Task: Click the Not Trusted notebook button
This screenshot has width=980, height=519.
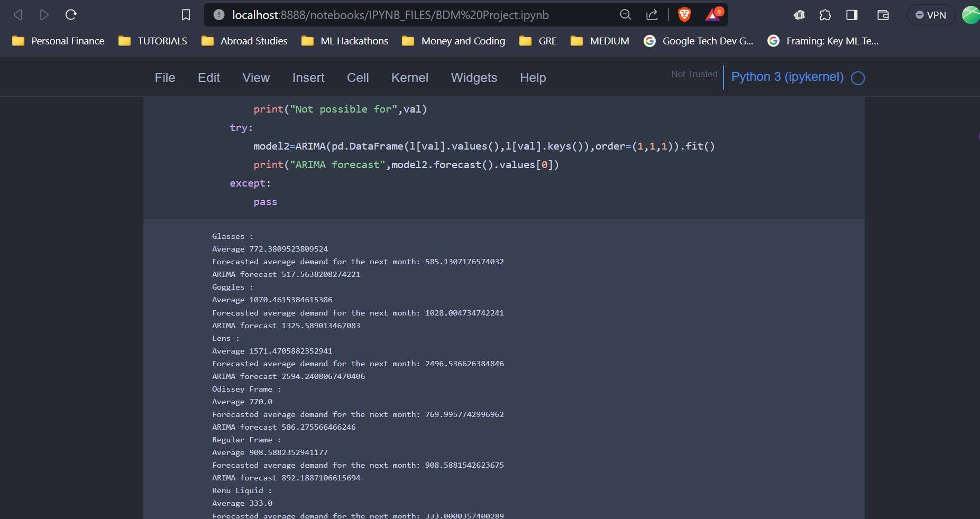Action: coord(694,74)
